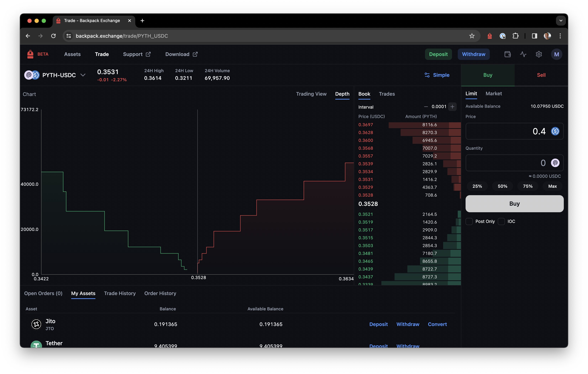Click Convert in the Jito row
Screen dimensions: 588x374
(x=437, y=324)
